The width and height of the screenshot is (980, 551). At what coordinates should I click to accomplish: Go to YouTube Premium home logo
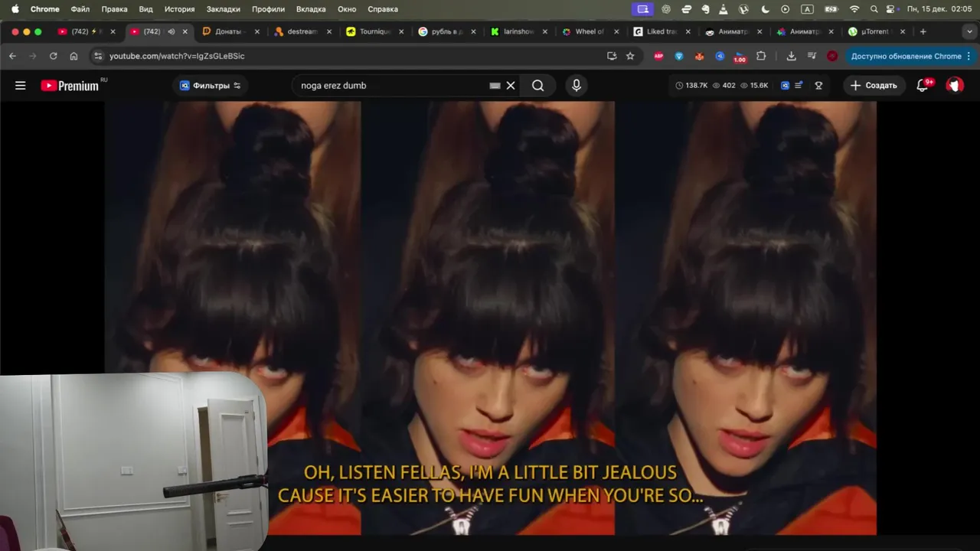pos(70,86)
